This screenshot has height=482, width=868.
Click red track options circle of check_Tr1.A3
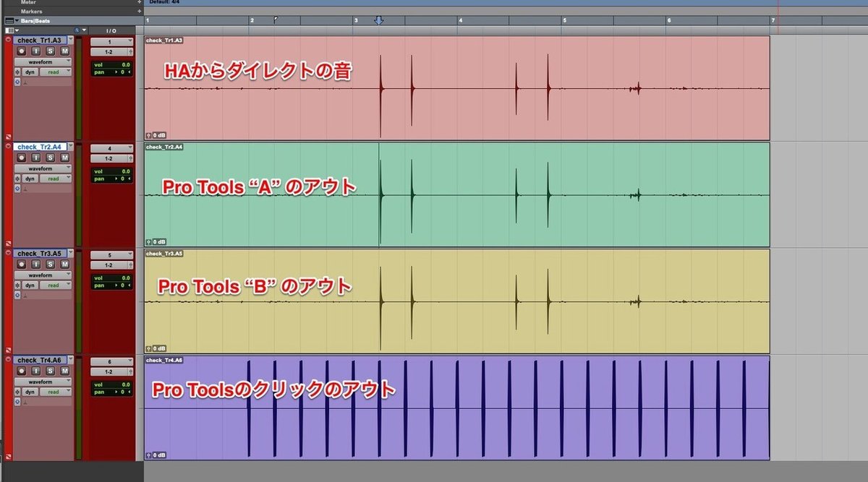pos(8,40)
